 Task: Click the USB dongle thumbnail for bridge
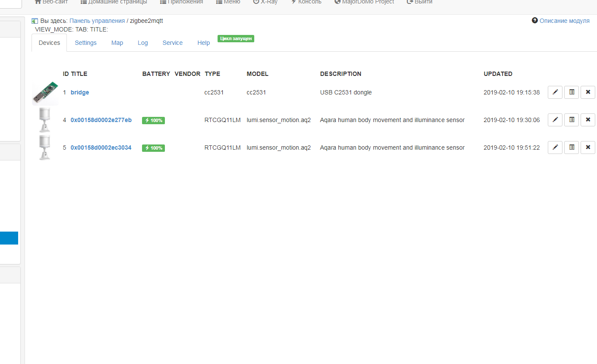point(45,93)
